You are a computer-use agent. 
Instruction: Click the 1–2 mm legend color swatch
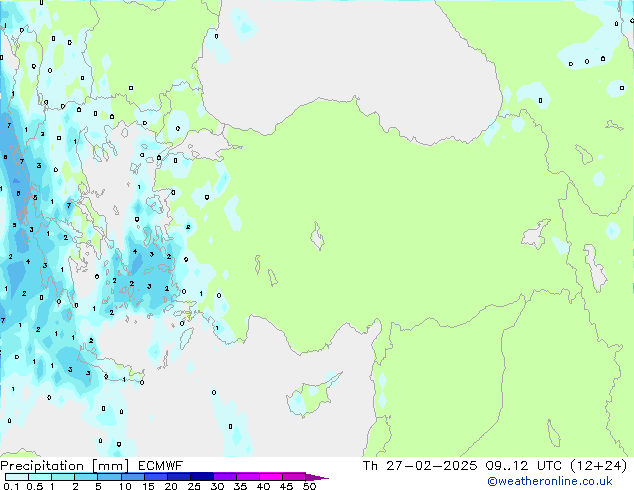pyautogui.click(x=63, y=477)
